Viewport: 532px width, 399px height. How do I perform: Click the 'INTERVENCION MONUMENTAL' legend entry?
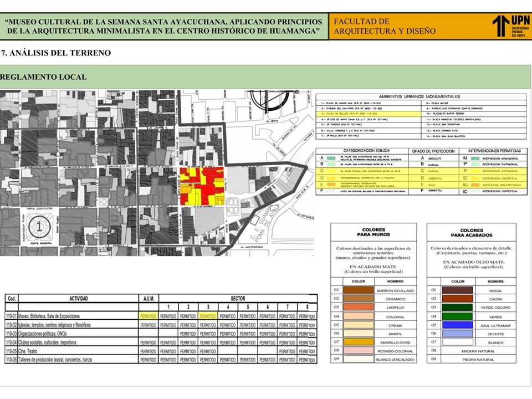tap(500, 158)
